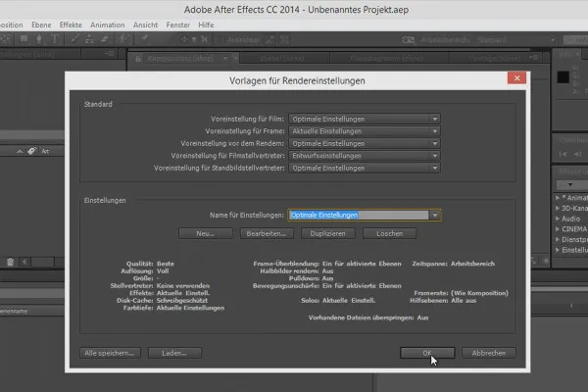Click the sort arrow in project panel header
Viewport: 588px width, 392px height.
[x=20, y=151]
